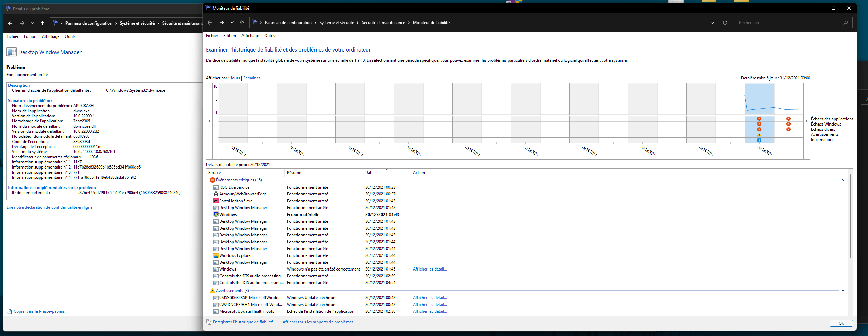Go back in Moniteur de fiabilité window
The image size is (868, 336).
pyautogui.click(x=210, y=23)
